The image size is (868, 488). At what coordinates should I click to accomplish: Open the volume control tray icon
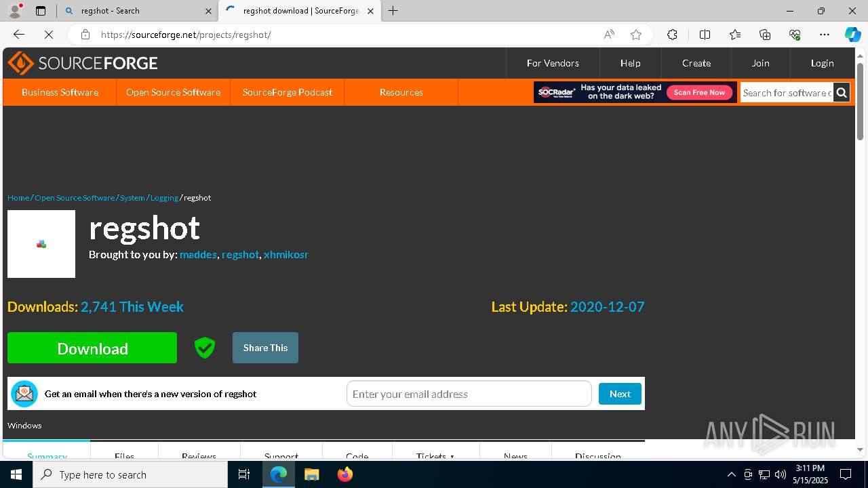click(781, 474)
